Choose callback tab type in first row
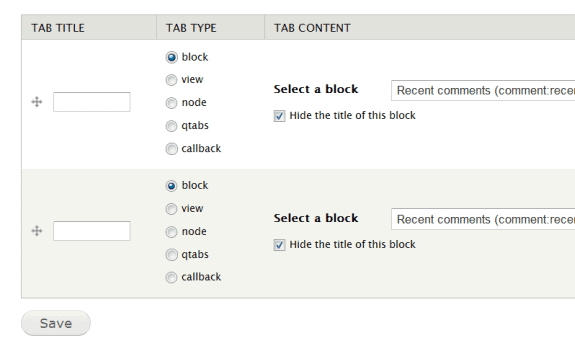Viewport: 575px width, 364px height. pos(171,149)
